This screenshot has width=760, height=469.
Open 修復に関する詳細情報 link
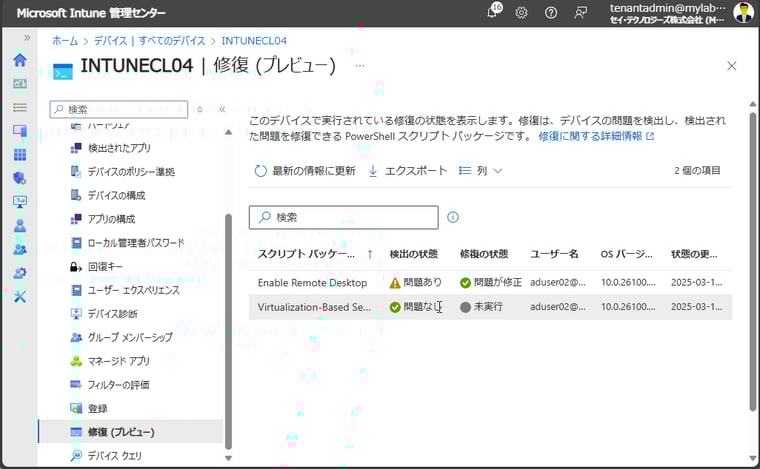coord(596,137)
